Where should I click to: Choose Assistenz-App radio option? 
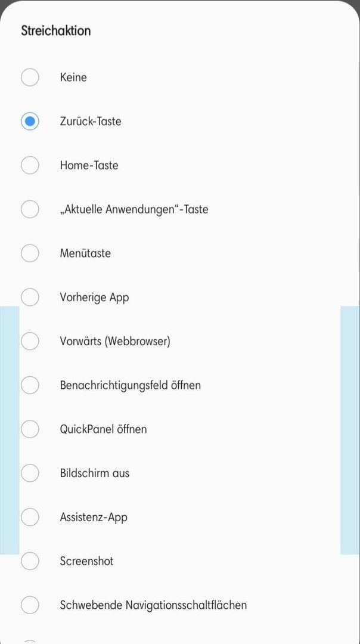click(x=30, y=516)
